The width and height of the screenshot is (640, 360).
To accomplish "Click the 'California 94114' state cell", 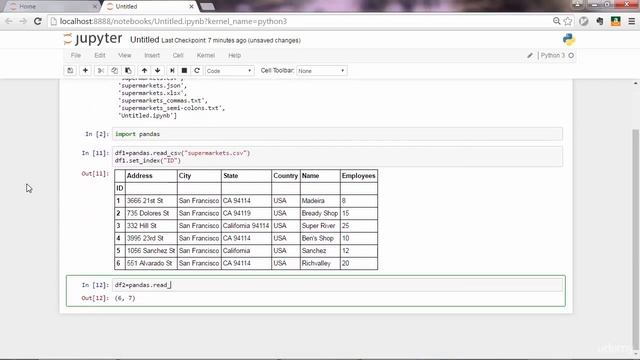I will [246, 226].
